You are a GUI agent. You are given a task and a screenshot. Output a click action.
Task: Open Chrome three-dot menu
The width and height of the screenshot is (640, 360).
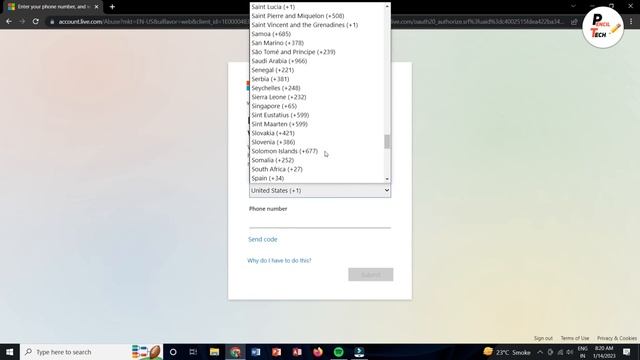click(x=631, y=22)
